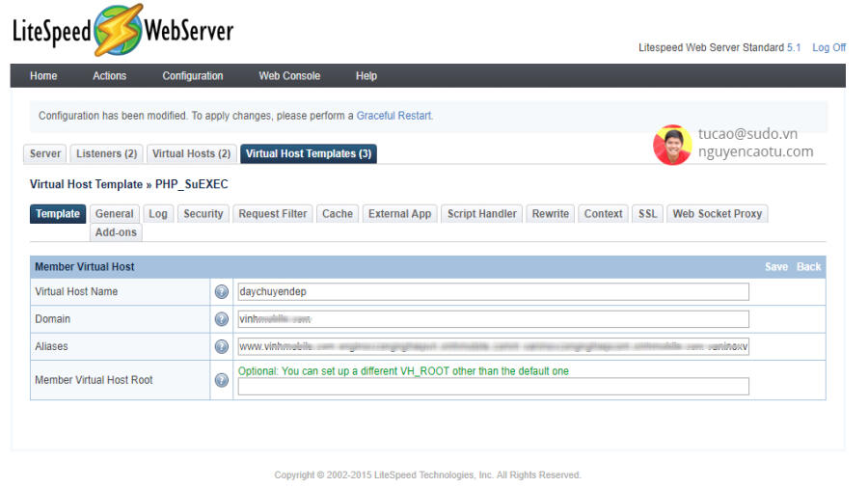Viewport: 868px width, 488px height.
Task: Click the 5.1 version link
Action: pyautogui.click(x=794, y=47)
